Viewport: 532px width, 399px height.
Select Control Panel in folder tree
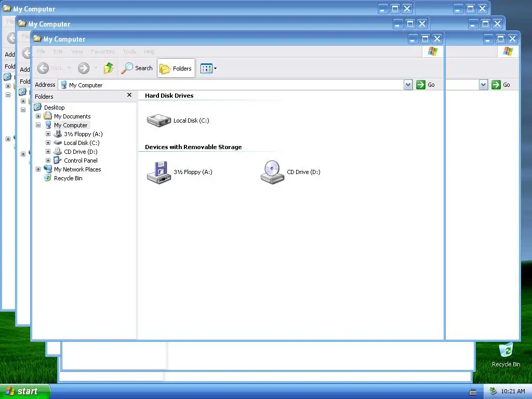click(x=81, y=161)
